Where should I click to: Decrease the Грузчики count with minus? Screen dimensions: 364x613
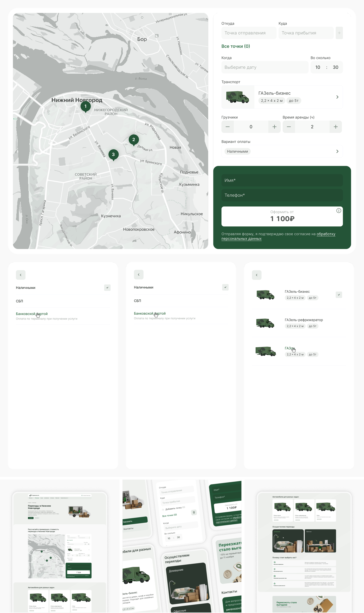[x=227, y=127]
